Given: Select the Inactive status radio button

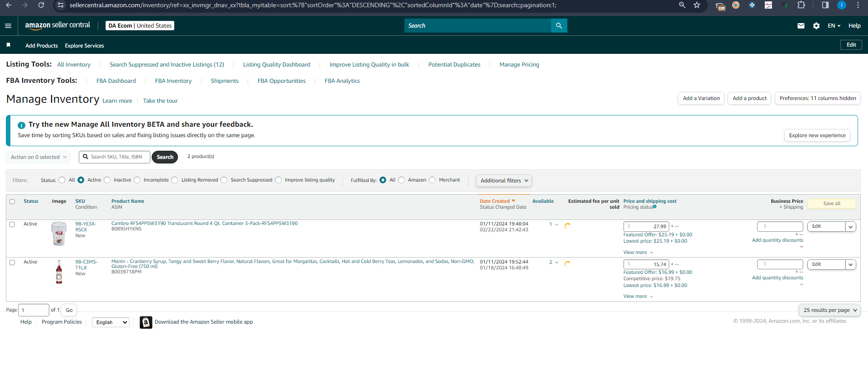Looking at the screenshot, I should click(107, 180).
